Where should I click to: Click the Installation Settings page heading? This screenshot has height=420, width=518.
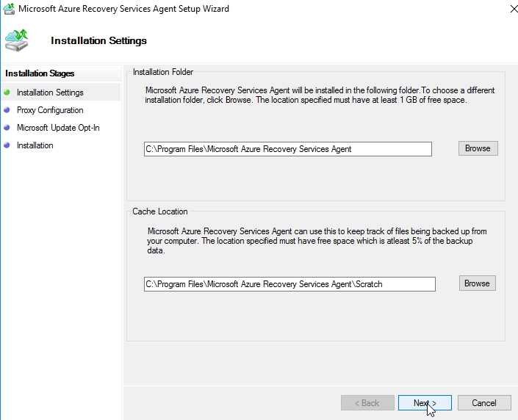pos(98,40)
